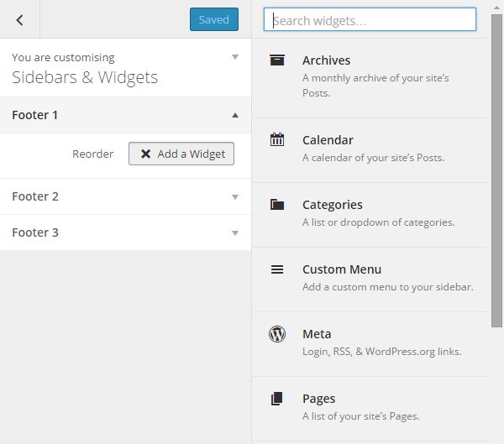Click 'Login, RSS, & WordPress.org links' description
This screenshot has height=444, width=504.
[x=382, y=352]
